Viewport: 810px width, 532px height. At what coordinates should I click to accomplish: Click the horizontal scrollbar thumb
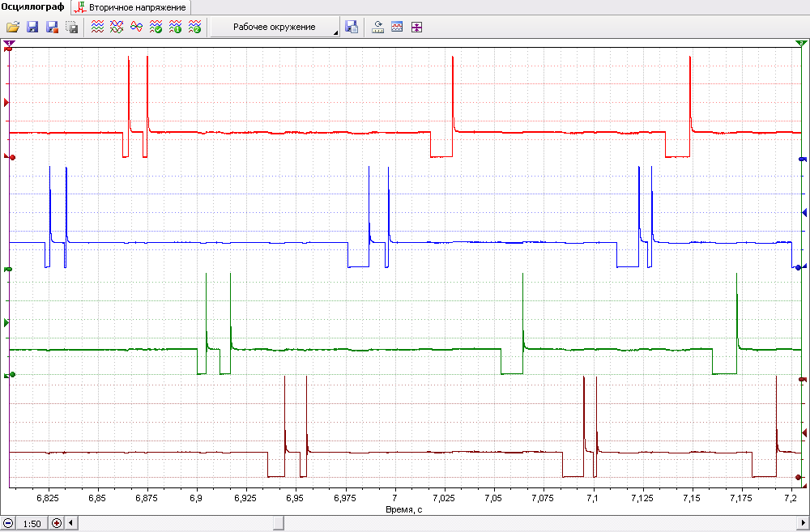[279, 523]
